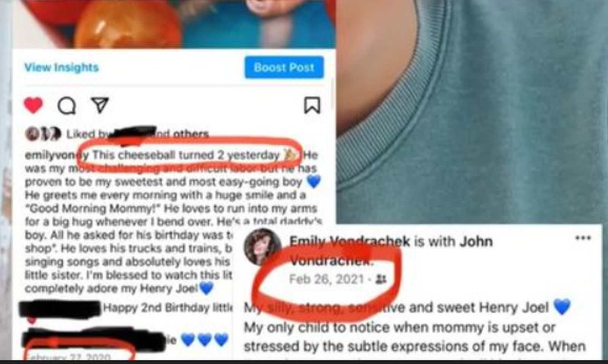This screenshot has width=608, height=364.
Task: Click the friends audience icon by date
Action: pos(381,280)
